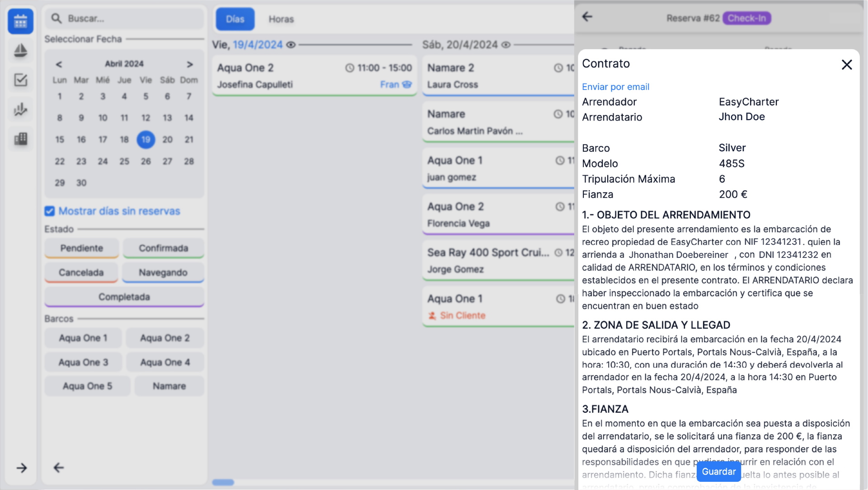The width and height of the screenshot is (868, 490).
Task: Click Arrendatario value Jhon Doe
Action: [x=741, y=117]
